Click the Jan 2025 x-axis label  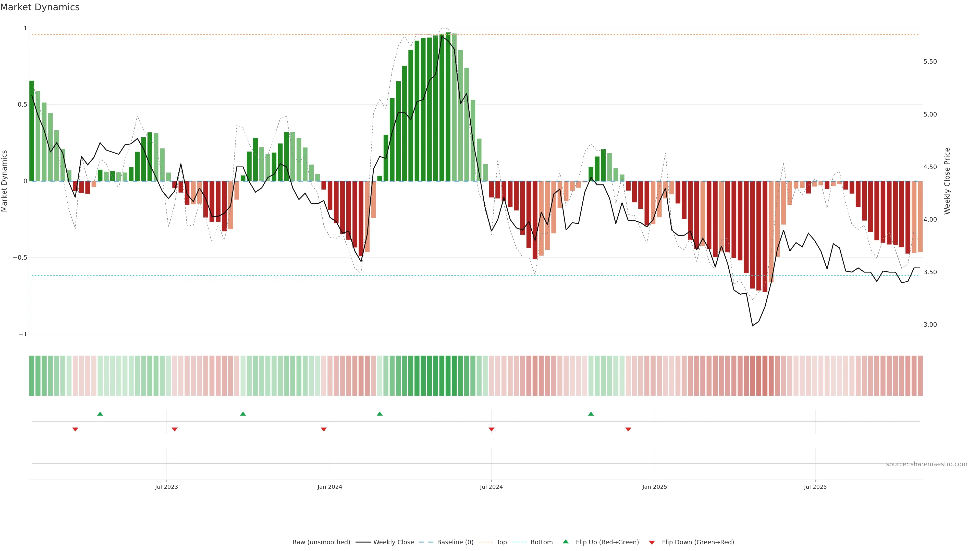pos(654,487)
